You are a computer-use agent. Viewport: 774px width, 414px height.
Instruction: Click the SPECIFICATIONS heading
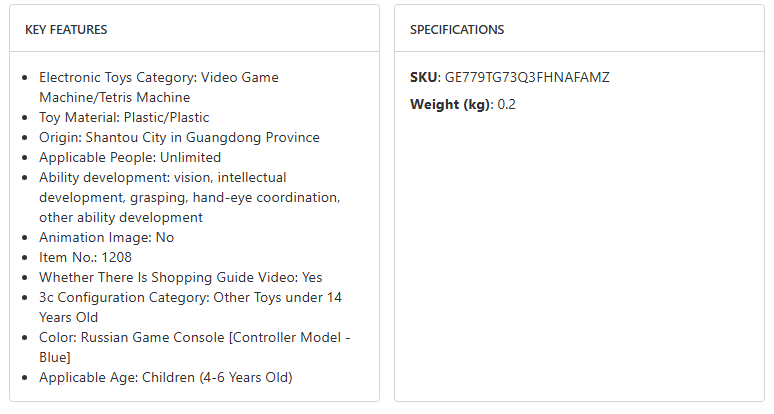pos(457,30)
